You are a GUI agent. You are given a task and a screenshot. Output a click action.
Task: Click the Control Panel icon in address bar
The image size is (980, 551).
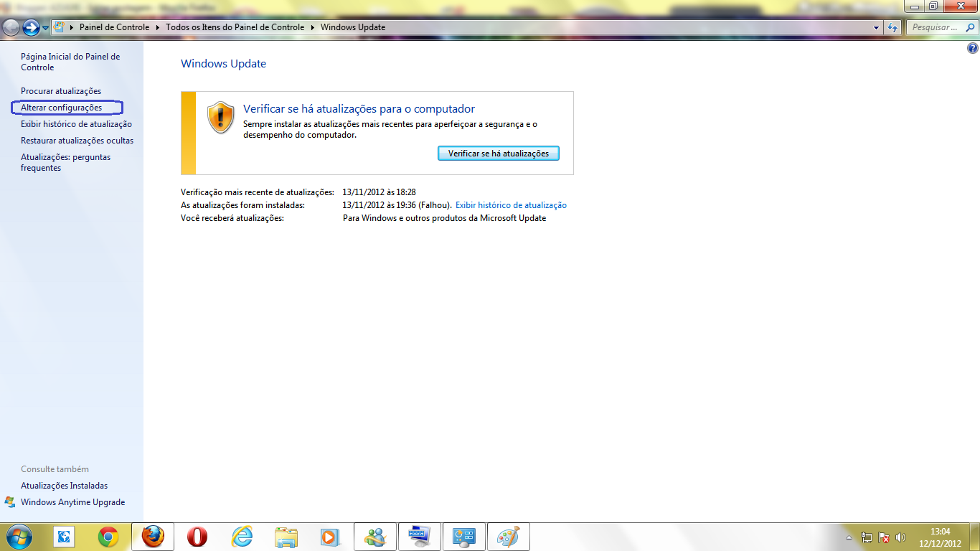[59, 27]
